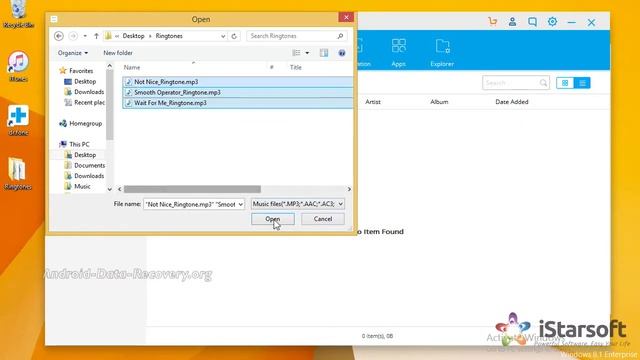This screenshot has height=360, width=640.
Task: Switch to the Apps tab in dr.fone
Action: click(x=398, y=52)
